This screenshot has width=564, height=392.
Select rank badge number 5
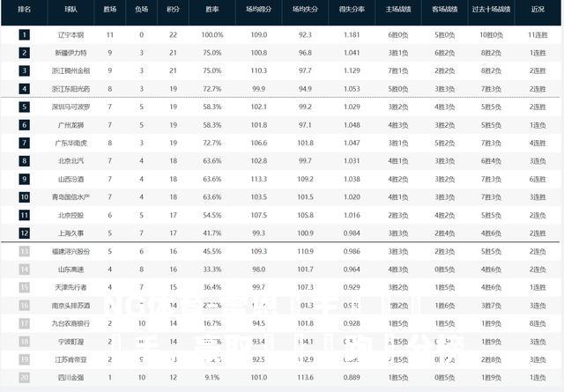[24, 107]
